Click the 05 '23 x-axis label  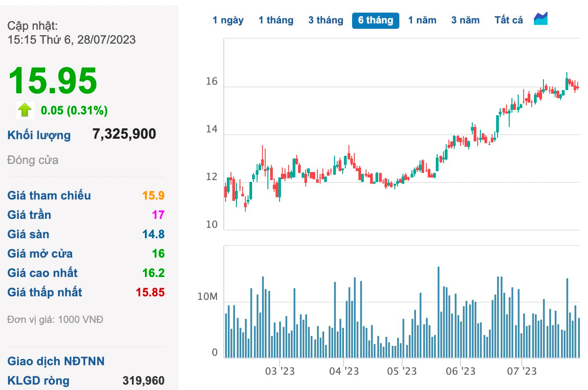coord(402,372)
